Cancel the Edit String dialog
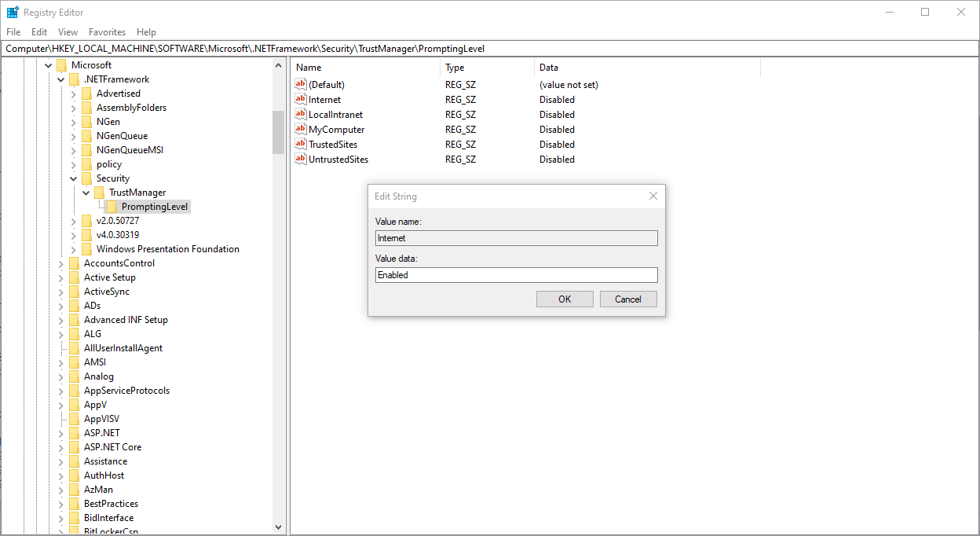Viewport: 980px width, 536px height. 627,299
